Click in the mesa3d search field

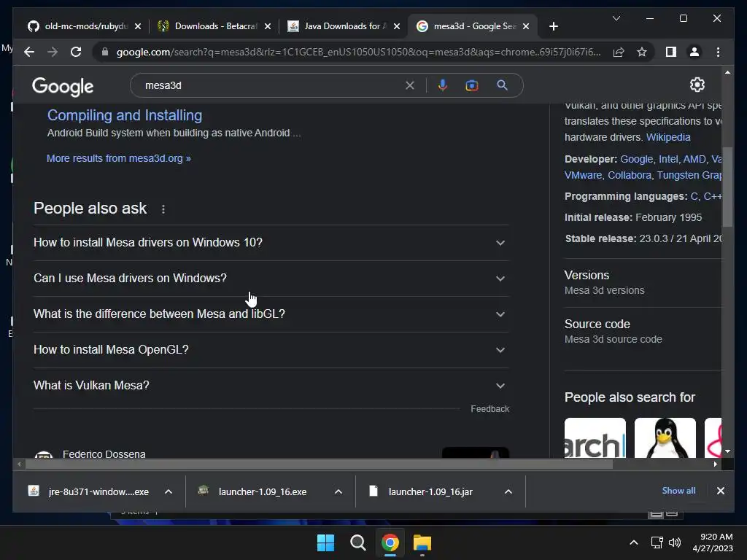click(x=271, y=85)
